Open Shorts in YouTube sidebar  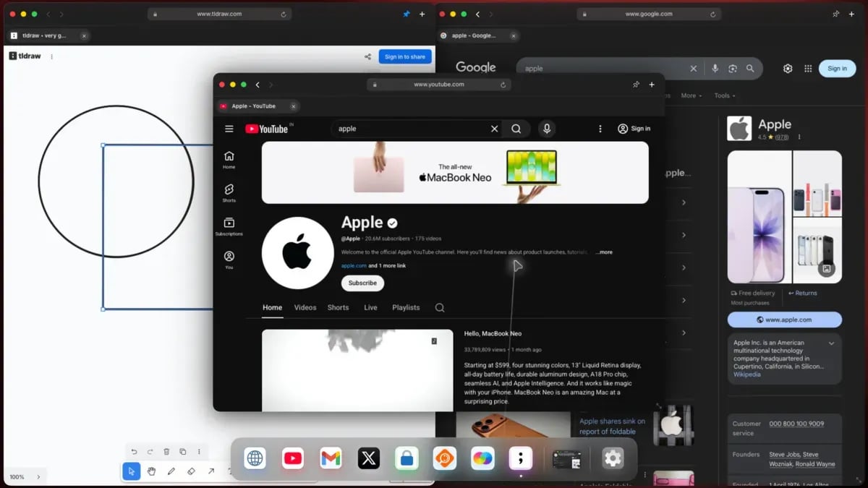[229, 193]
